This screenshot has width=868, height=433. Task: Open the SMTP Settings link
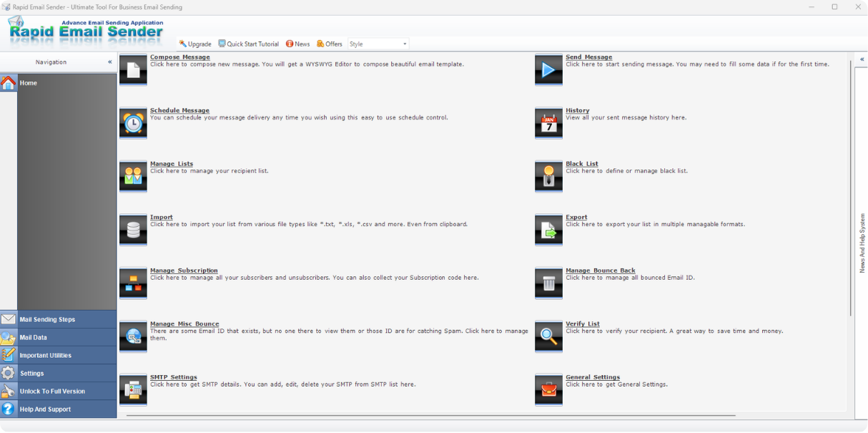[173, 377]
